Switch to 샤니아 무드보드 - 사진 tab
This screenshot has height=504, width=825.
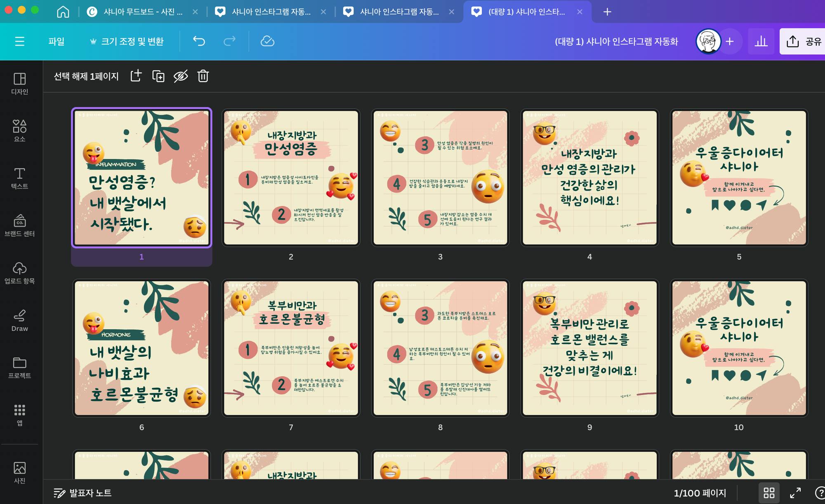pos(143,12)
